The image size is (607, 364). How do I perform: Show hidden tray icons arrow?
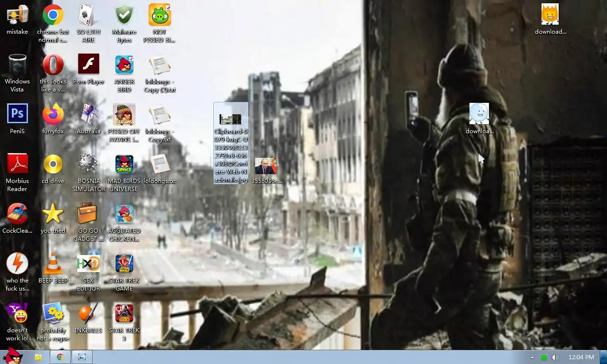coord(532,357)
